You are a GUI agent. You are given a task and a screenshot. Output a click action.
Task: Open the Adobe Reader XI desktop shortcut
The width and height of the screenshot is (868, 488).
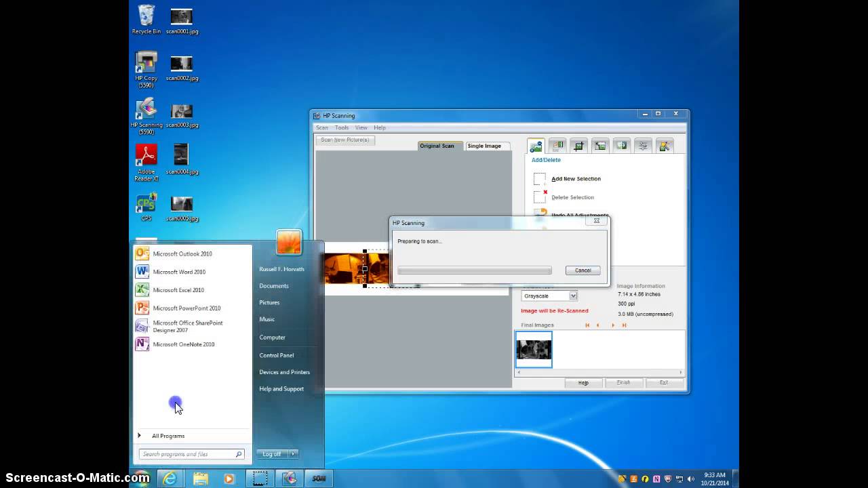click(146, 163)
